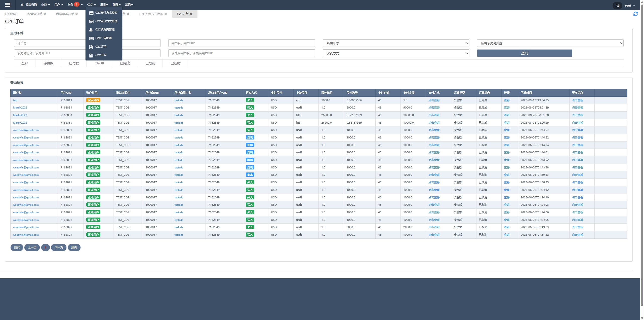This screenshot has height=320, width=644.
Task: Switch to 待付款 status tab
Action: click(x=48, y=63)
